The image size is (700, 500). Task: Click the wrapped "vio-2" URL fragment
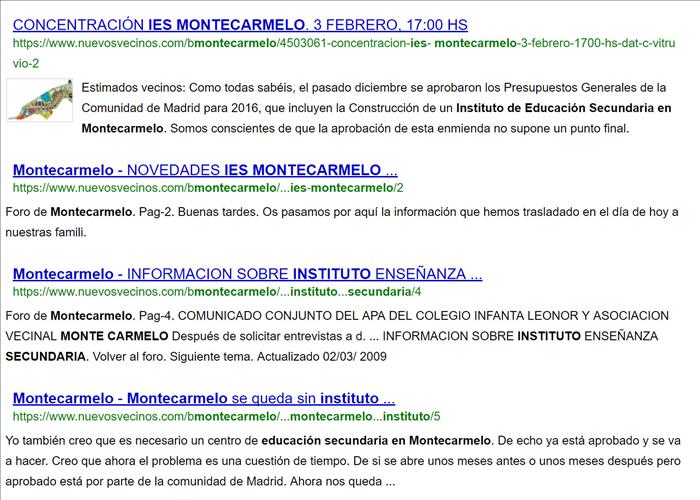click(x=25, y=63)
